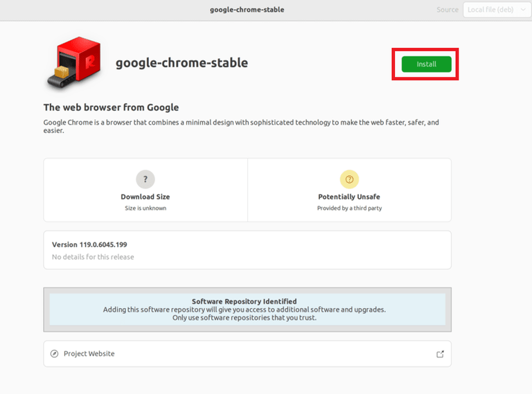Click the google-chrome-stable title in header bar
The height and width of the screenshot is (394, 532).
click(247, 10)
